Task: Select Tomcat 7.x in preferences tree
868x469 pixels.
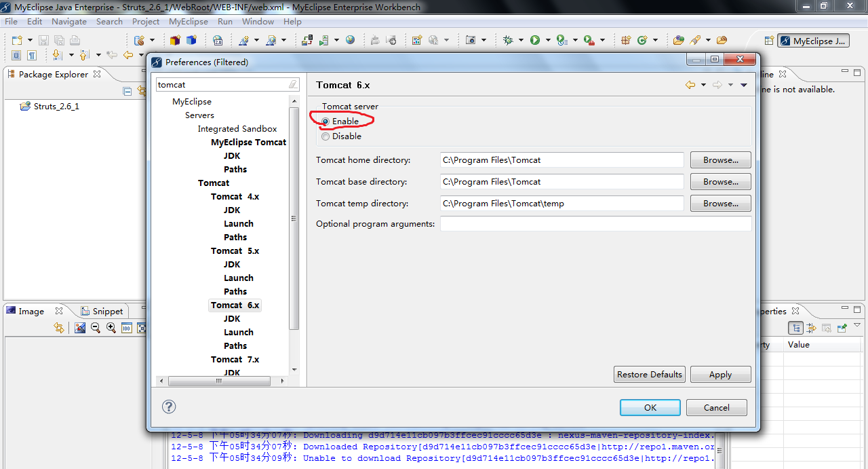Action: pyautogui.click(x=235, y=359)
